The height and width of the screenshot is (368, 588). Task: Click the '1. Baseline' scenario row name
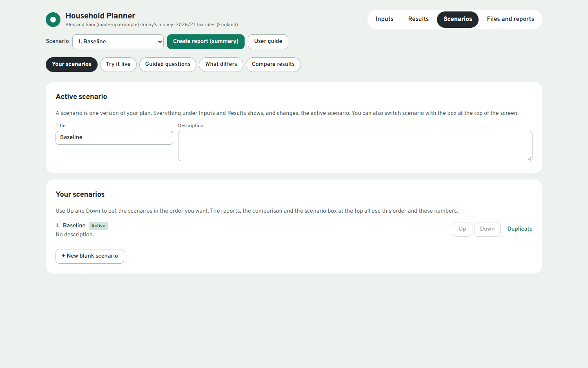coord(71,226)
